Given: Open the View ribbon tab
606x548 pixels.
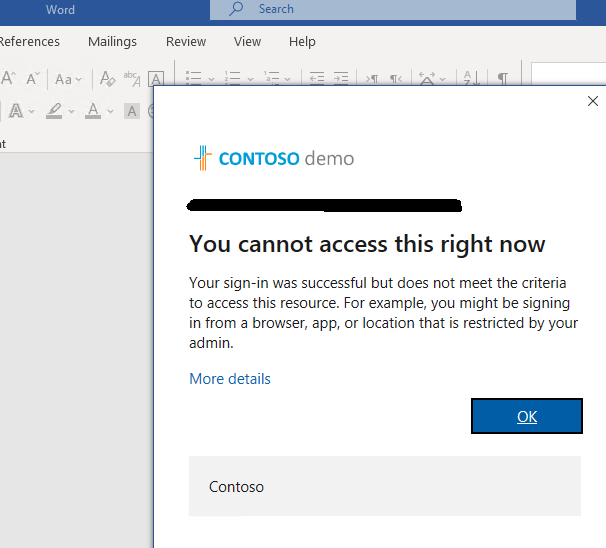Looking at the screenshot, I should (x=247, y=41).
